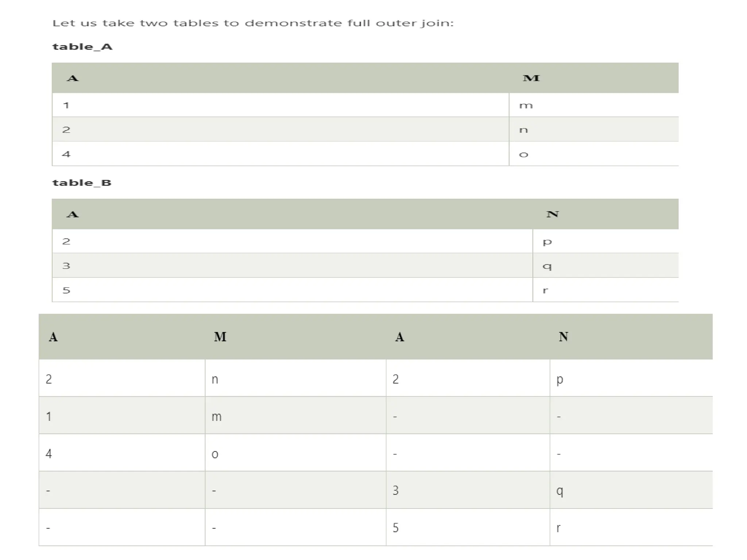Click the cell with value 5 in table_B

[292, 290]
